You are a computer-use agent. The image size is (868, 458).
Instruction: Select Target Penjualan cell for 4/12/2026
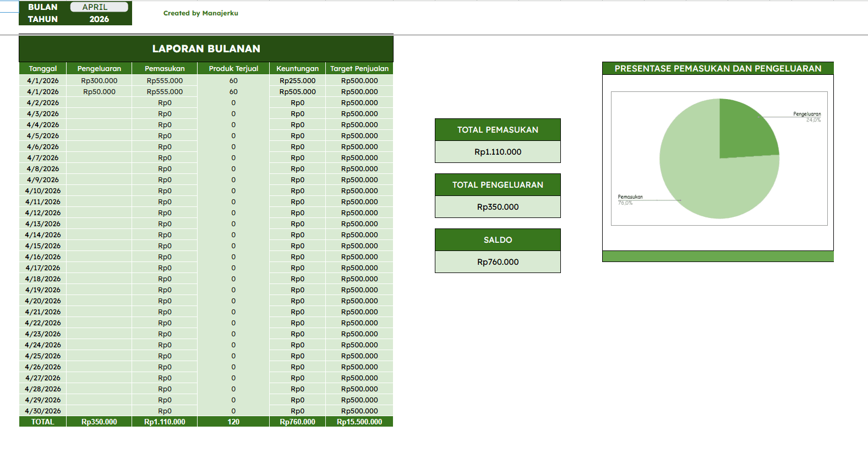[x=359, y=213]
